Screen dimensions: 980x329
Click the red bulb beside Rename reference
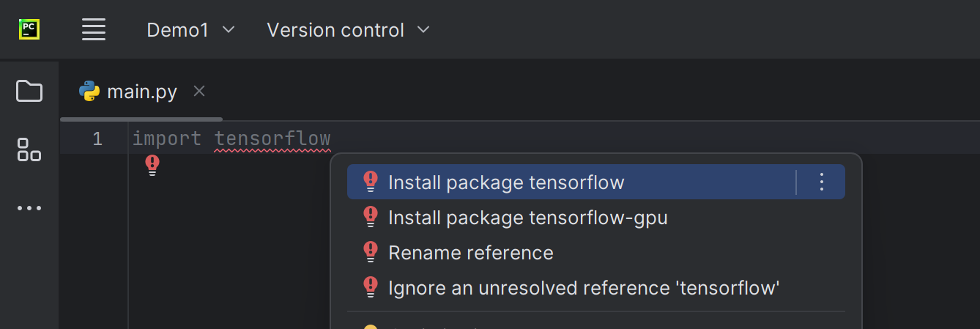tap(371, 252)
